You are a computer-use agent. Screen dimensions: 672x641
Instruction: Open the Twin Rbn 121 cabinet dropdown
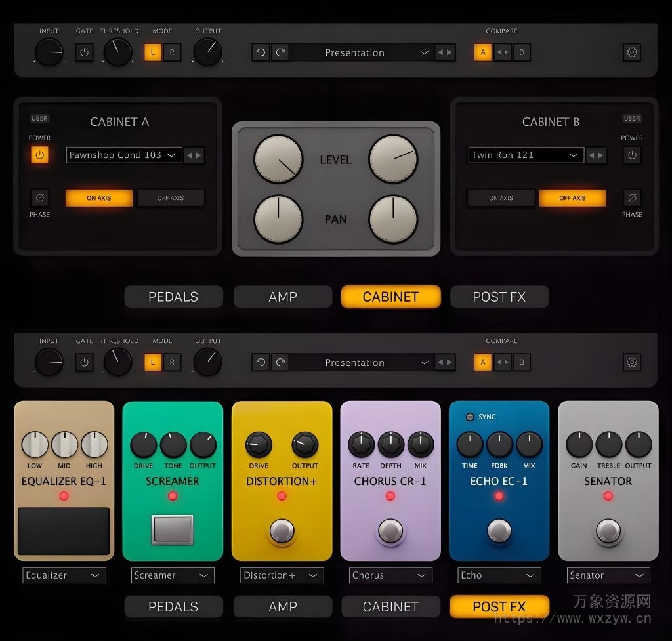coord(526,155)
